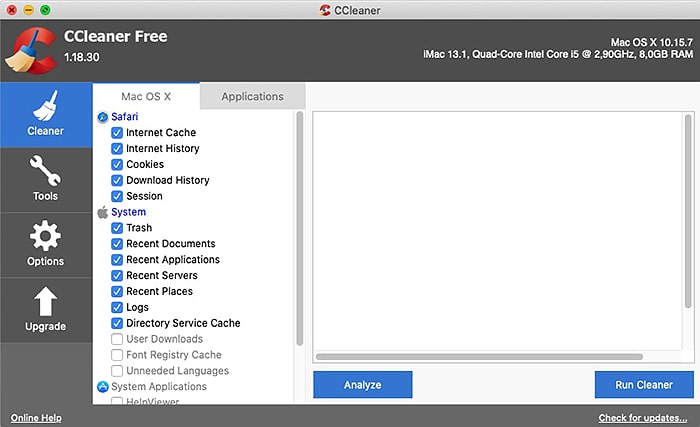Open the Tools wrench section

click(46, 180)
